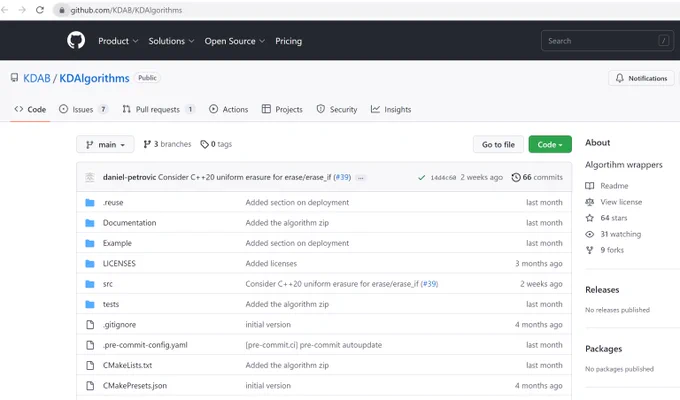Open commit hash 14d4c60 link
The height and width of the screenshot is (400, 680).
pyautogui.click(x=443, y=178)
